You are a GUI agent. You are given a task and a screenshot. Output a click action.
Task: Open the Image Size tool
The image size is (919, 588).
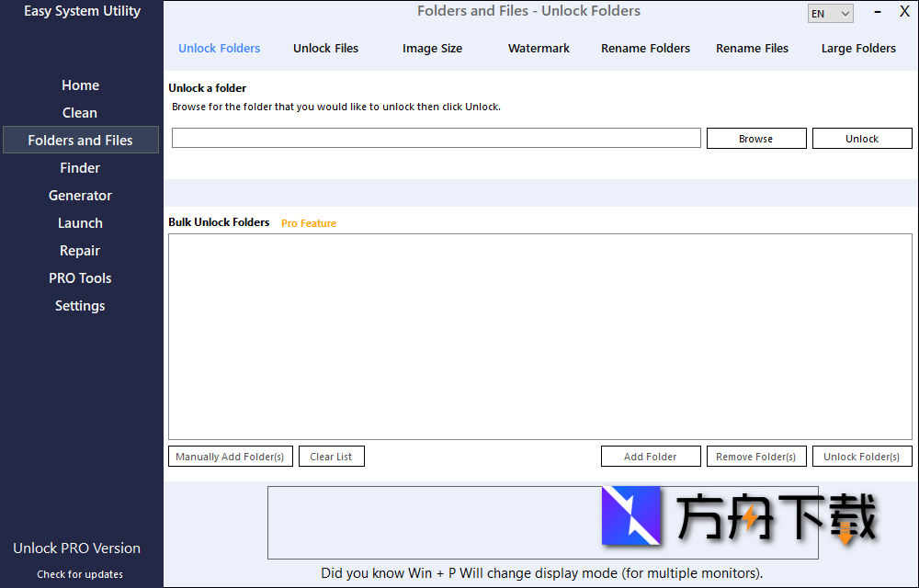click(432, 48)
